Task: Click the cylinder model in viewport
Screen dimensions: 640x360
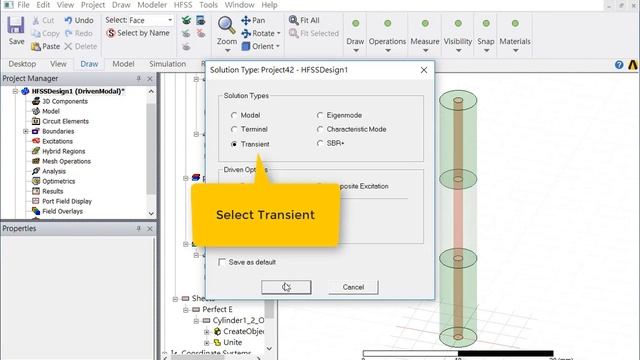Action: [458, 218]
